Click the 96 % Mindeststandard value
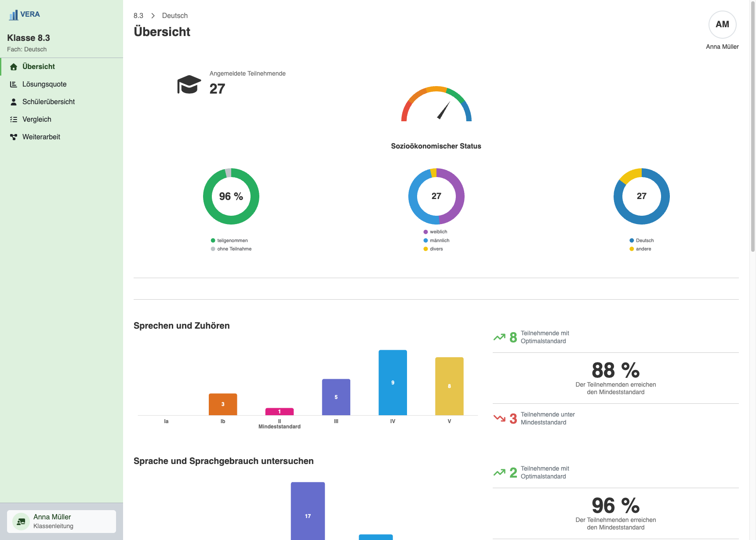Image resolution: width=756 pixels, height=540 pixels. click(616, 505)
